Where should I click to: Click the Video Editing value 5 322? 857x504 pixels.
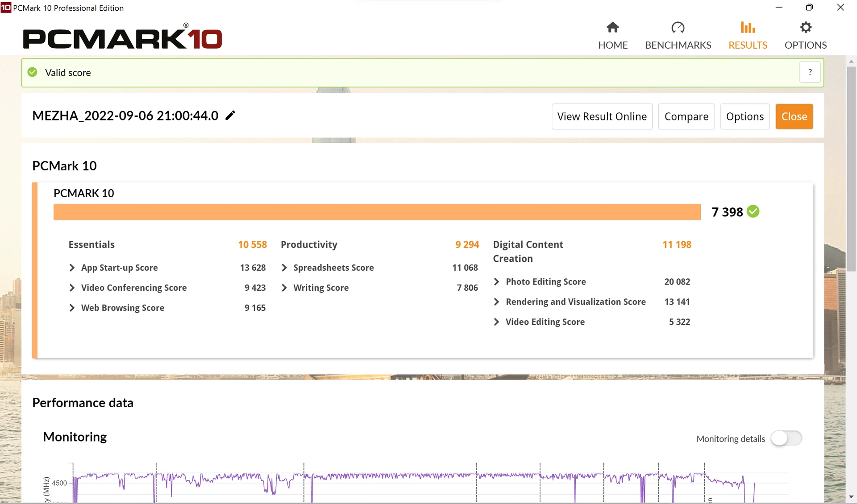pyautogui.click(x=679, y=322)
